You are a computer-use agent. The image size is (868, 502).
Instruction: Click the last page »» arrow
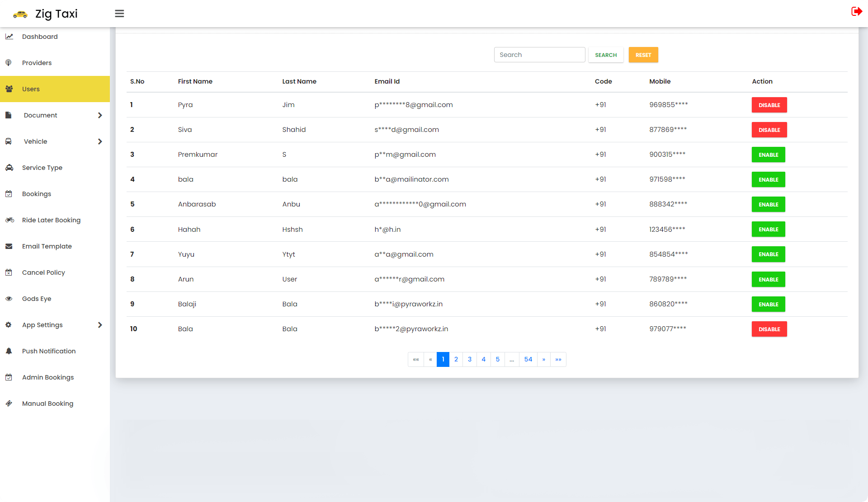coord(558,359)
